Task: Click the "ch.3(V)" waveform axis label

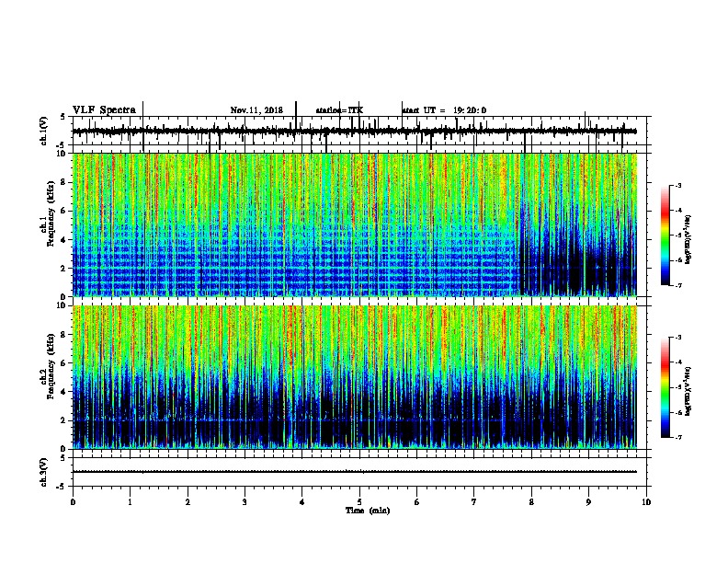Action: point(44,472)
